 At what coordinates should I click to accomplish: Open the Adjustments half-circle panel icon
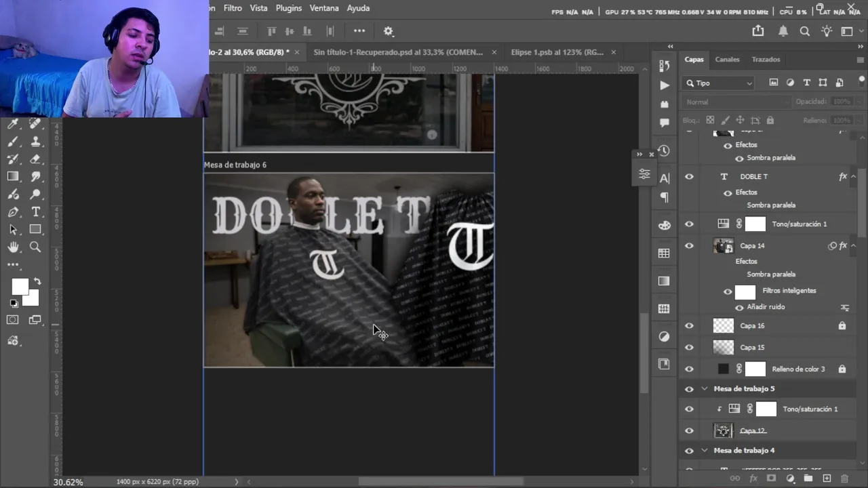coord(664,336)
